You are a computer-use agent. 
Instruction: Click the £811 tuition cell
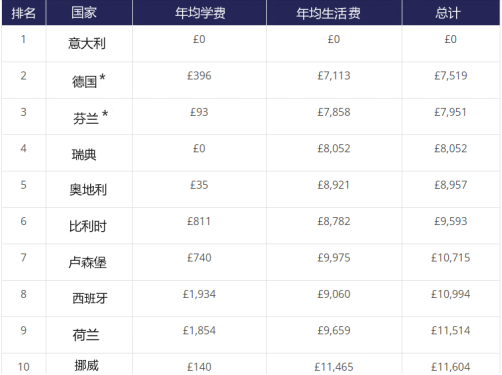click(x=199, y=221)
